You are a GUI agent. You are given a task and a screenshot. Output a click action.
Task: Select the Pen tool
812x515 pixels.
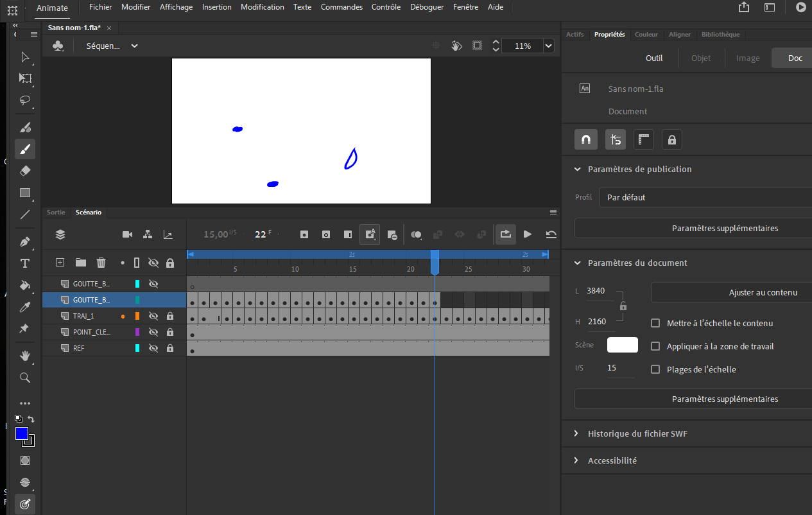(25, 241)
